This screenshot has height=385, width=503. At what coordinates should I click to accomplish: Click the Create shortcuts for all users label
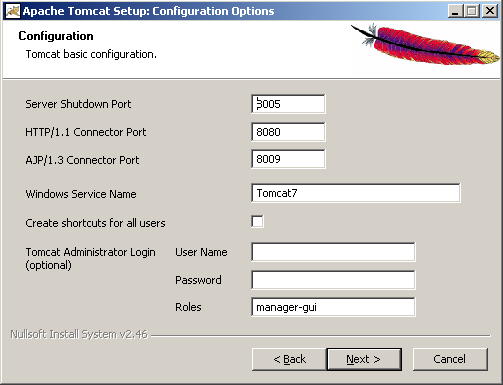tap(95, 223)
